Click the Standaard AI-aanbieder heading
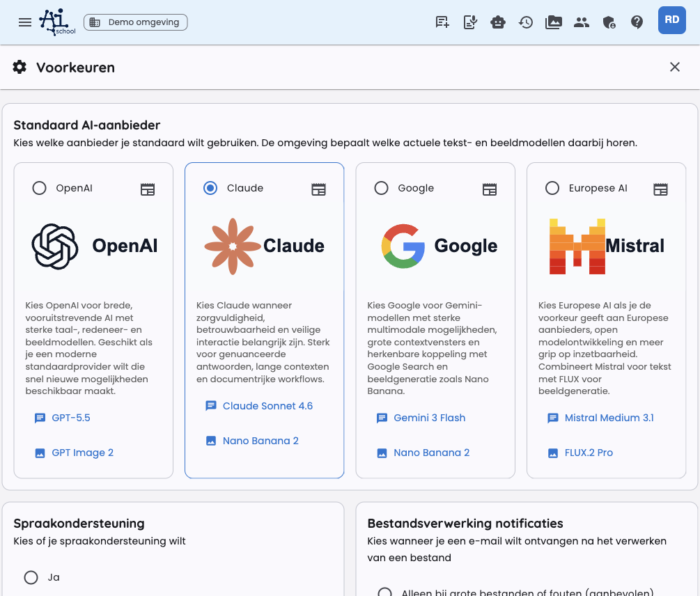Screen dimensions: 700x596 [x=87, y=125]
